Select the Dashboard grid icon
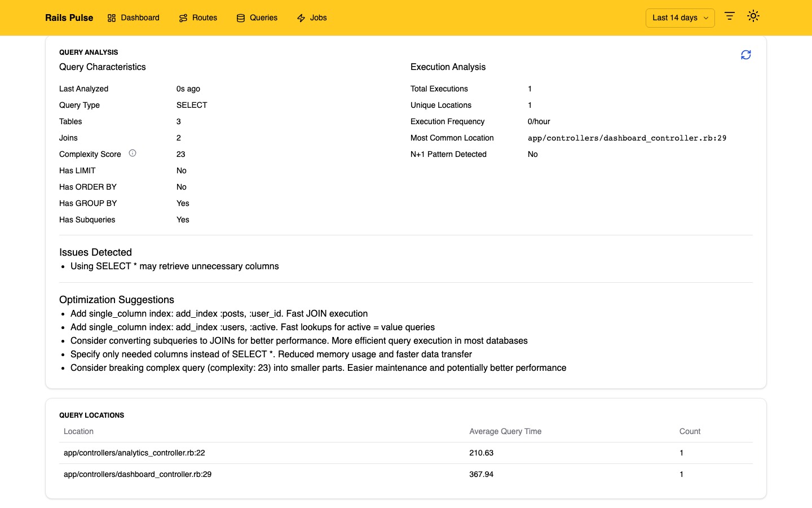Image resolution: width=812 pixels, height=508 pixels. pos(112,17)
